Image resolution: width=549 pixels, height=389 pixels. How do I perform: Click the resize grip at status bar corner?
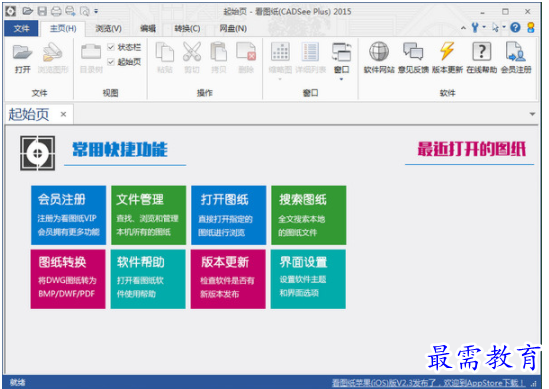[534, 384]
